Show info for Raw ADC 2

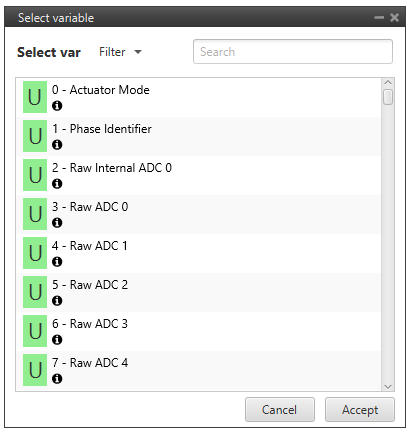pyautogui.click(x=57, y=301)
